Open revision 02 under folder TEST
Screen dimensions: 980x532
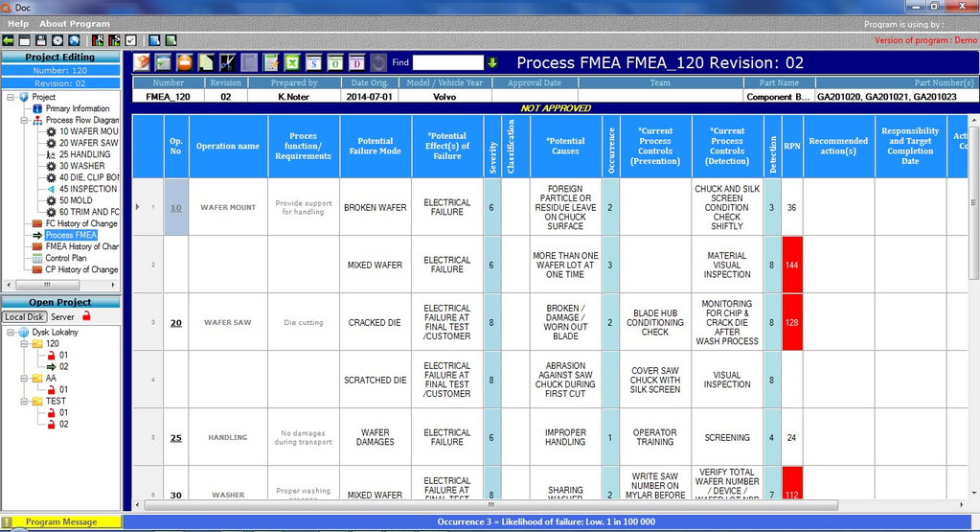tap(64, 424)
